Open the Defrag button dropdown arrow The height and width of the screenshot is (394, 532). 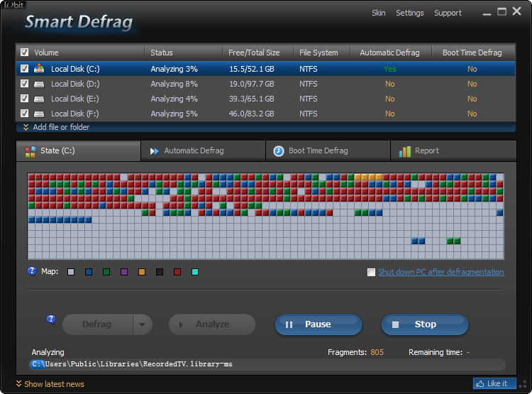(x=143, y=324)
